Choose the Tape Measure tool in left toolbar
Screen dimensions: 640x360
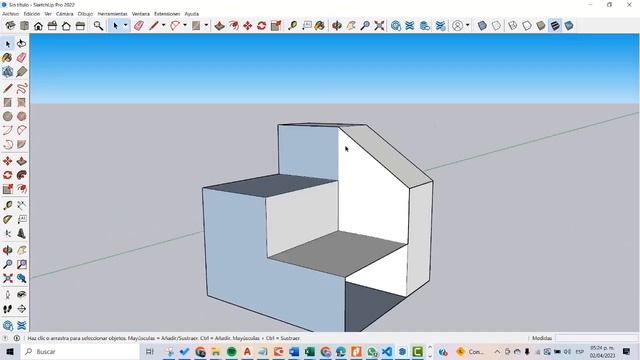point(7,205)
